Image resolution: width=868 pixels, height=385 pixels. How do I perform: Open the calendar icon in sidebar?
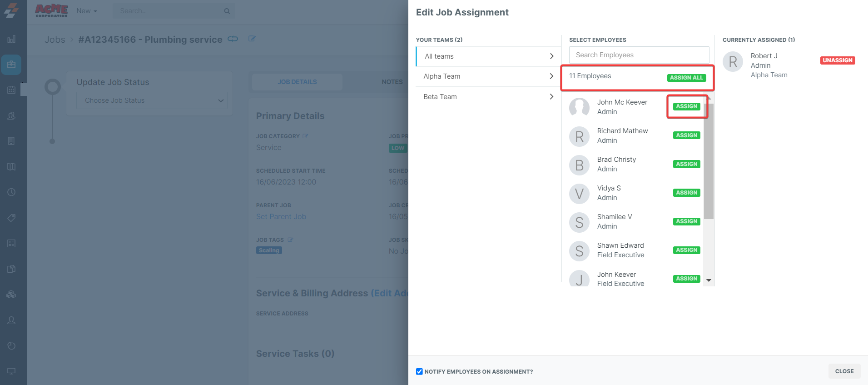tap(11, 90)
